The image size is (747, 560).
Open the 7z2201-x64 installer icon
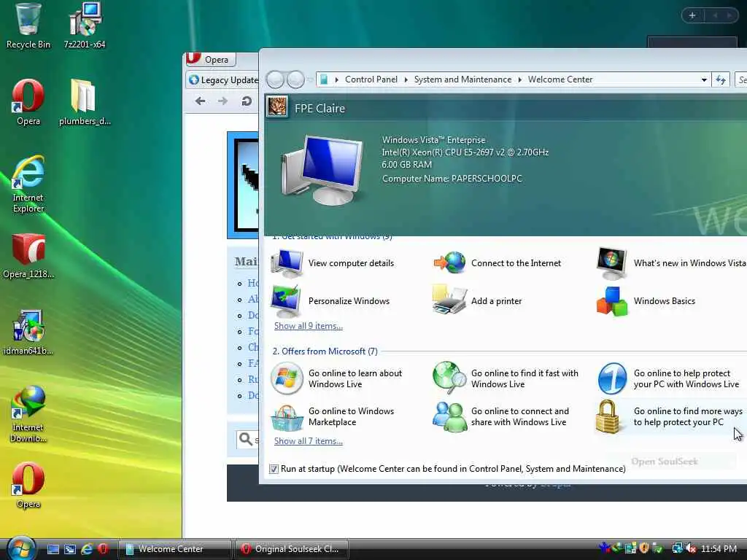pos(85,26)
